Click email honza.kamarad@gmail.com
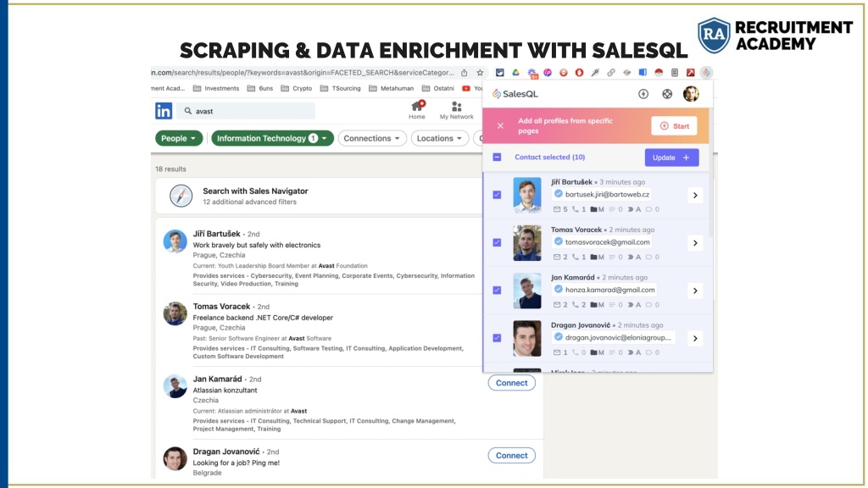Screen dimensions: 868x488 click(x=609, y=290)
